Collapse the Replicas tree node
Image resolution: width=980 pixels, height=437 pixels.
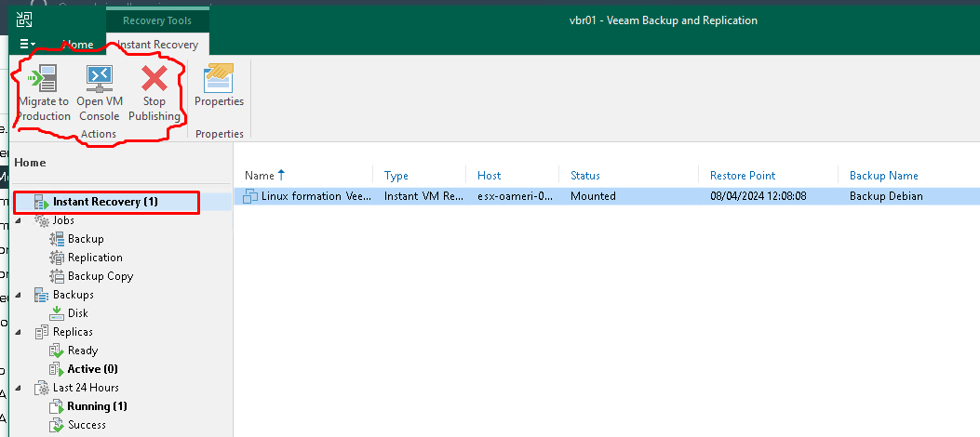(18, 332)
